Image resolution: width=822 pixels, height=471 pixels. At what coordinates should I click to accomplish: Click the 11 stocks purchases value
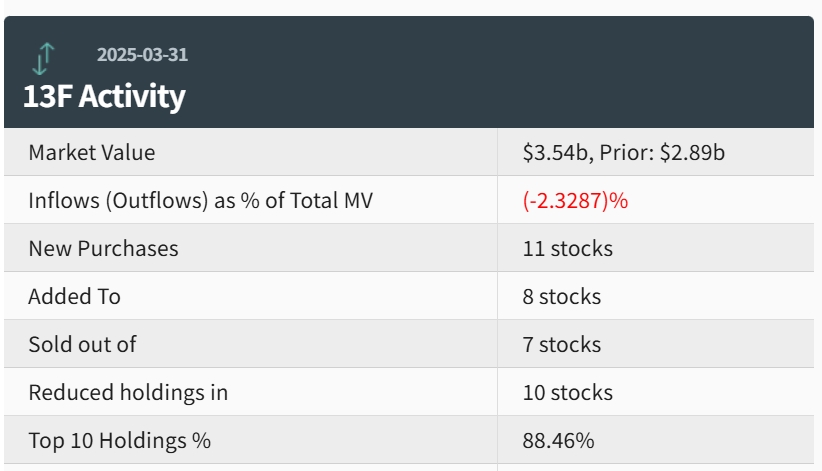click(567, 248)
